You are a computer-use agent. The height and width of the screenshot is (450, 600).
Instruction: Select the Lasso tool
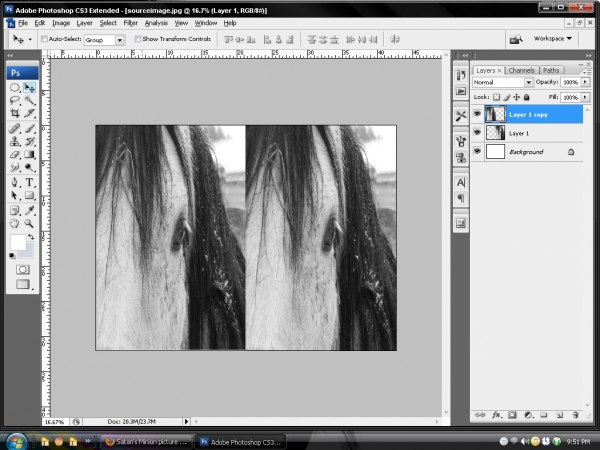[15, 101]
